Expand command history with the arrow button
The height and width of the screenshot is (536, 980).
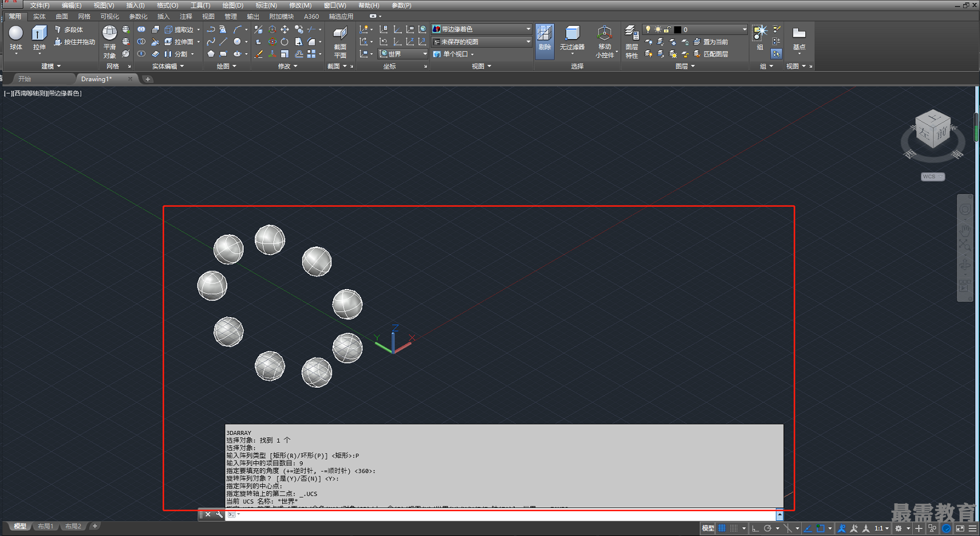[x=780, y=514]
